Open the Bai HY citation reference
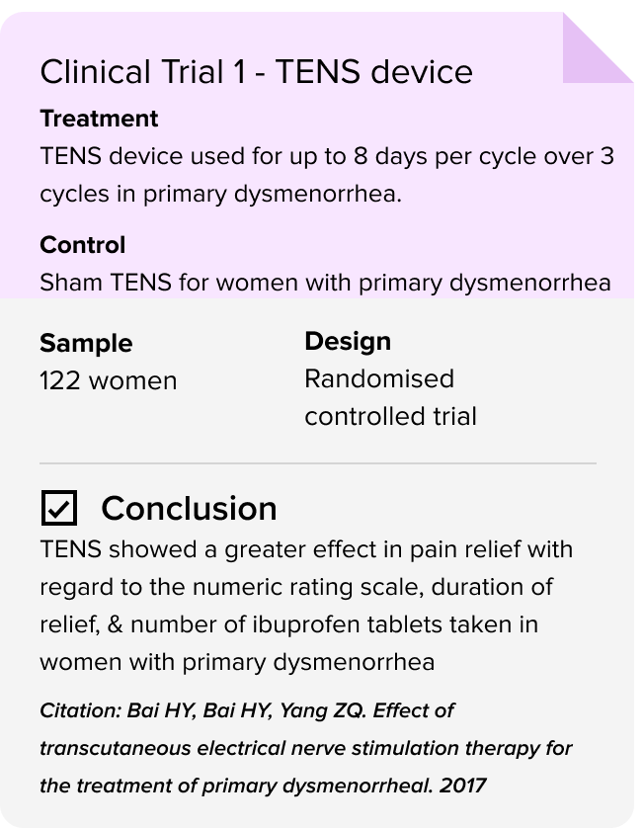This screenshot has height=828, width=644. (306, 748)
